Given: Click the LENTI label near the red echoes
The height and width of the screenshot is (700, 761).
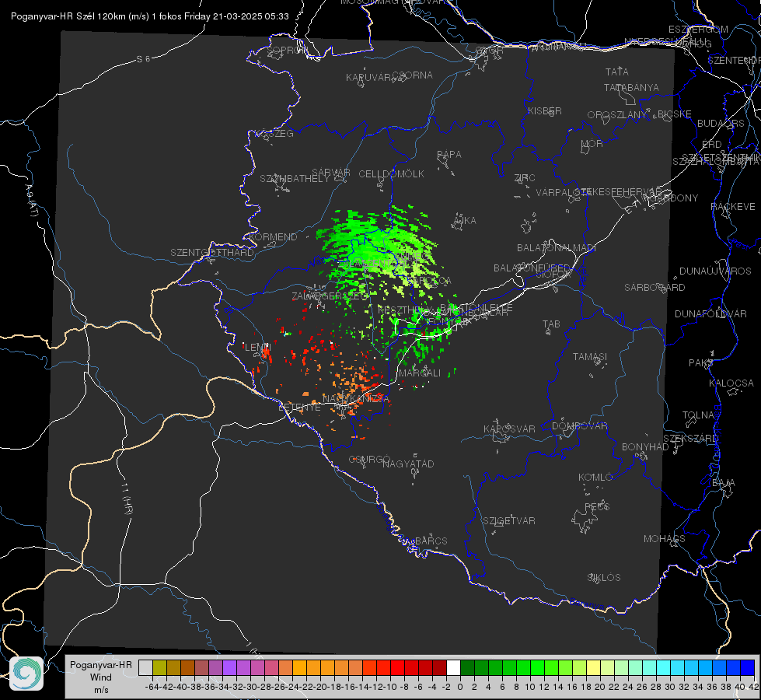Looking at the screenshot, I should [257, 347].
